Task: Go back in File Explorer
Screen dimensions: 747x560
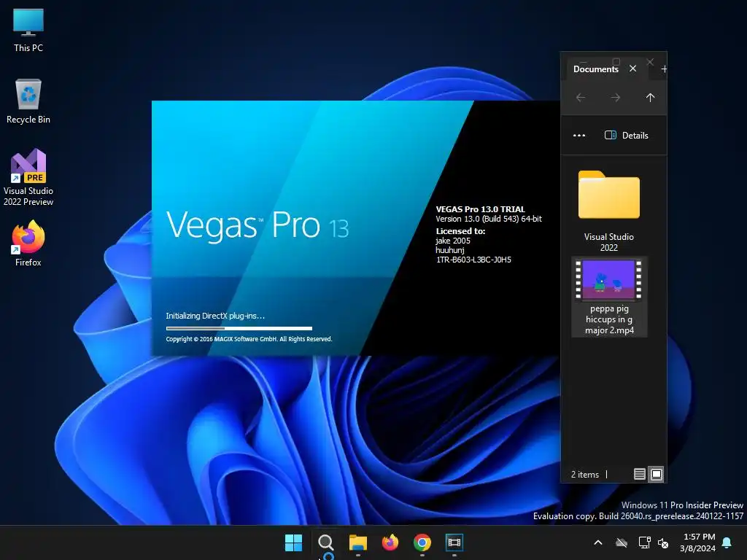Action: click(x=580, y=98)
